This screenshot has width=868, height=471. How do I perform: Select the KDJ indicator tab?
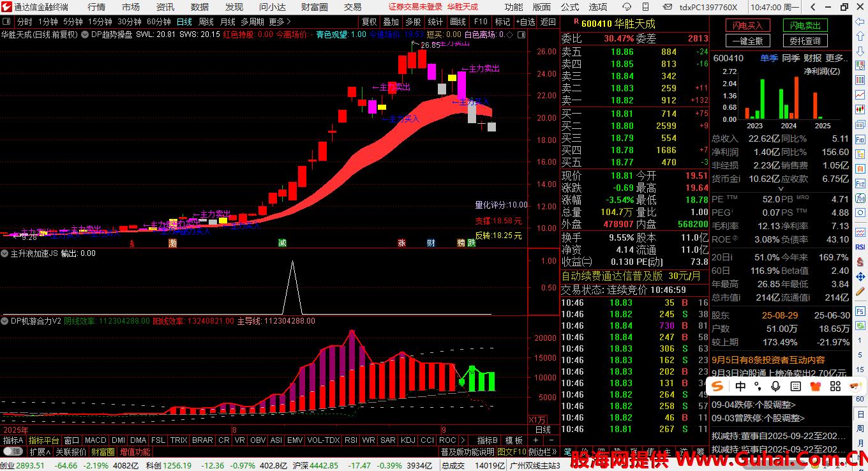[407, 440]
